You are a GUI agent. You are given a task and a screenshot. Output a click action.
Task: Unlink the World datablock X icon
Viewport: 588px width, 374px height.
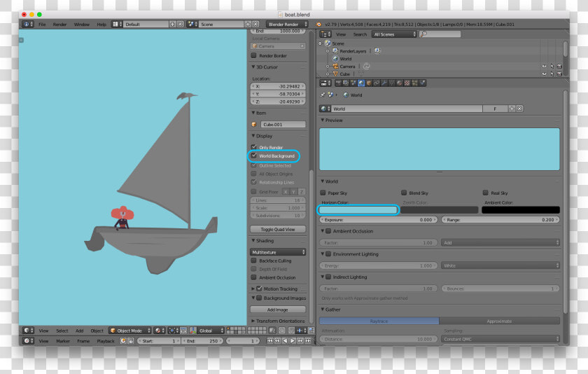[x=519, y=109]
